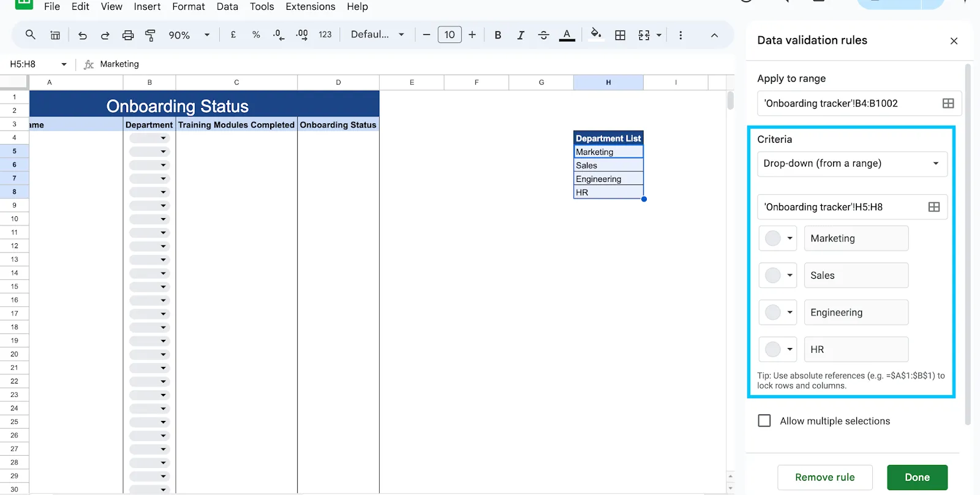Open the name box dropdown arrow
This screenshot has width=980, height=495.
point(64,64)
